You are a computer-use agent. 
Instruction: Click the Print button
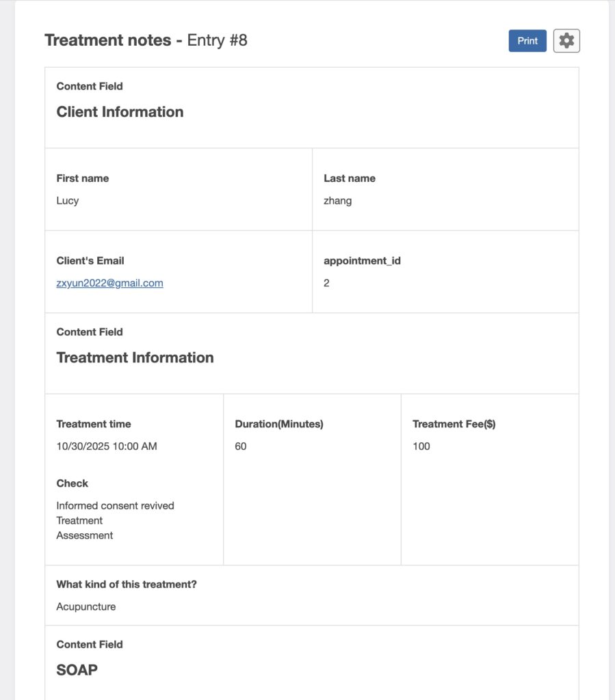pyautogui.click(x=527, y=41)
